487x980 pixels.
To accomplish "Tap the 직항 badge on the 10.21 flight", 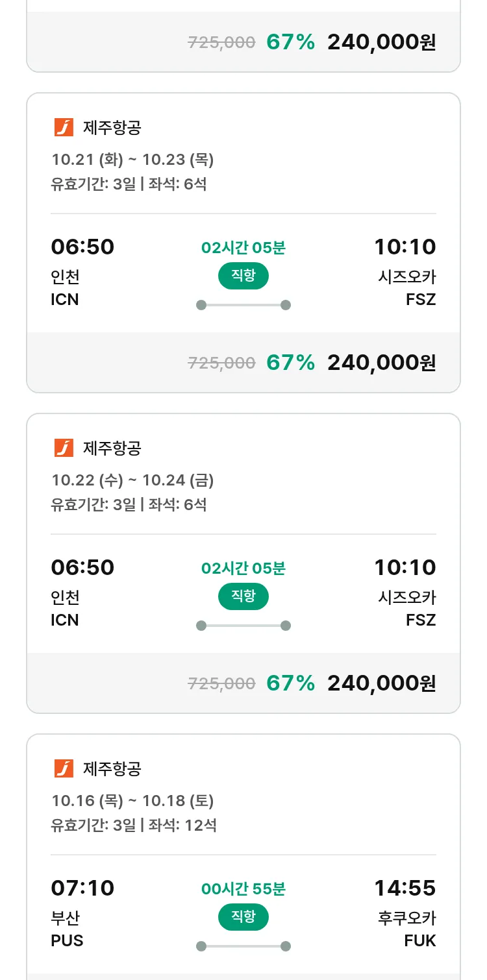I will (243, 276).
